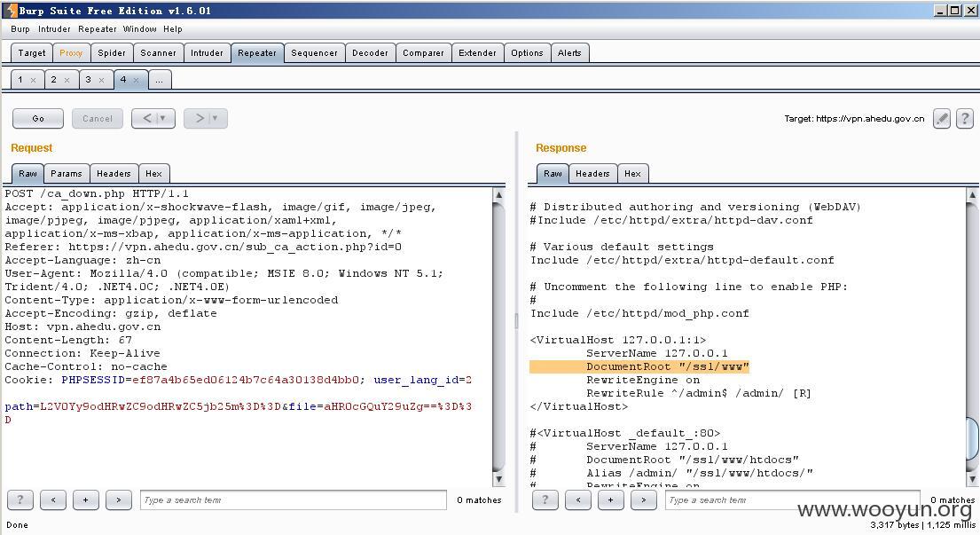This screenshot has width=980, height=535.
Task: Switch to the Extender tab
Action: [477, 53]
